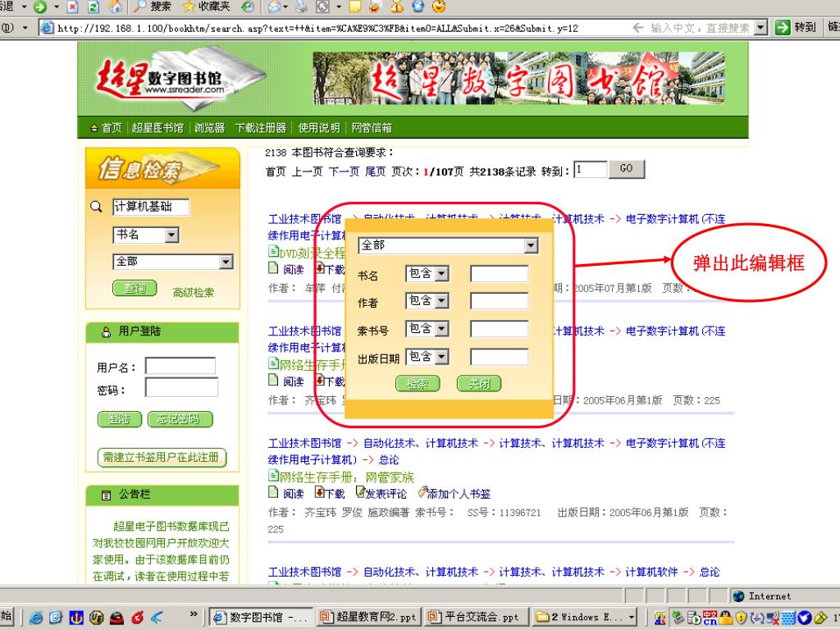The image size is (840, 630).
Task: Open the 收藏夹 favorites toolbar button
Action: [x=206, y=7]
